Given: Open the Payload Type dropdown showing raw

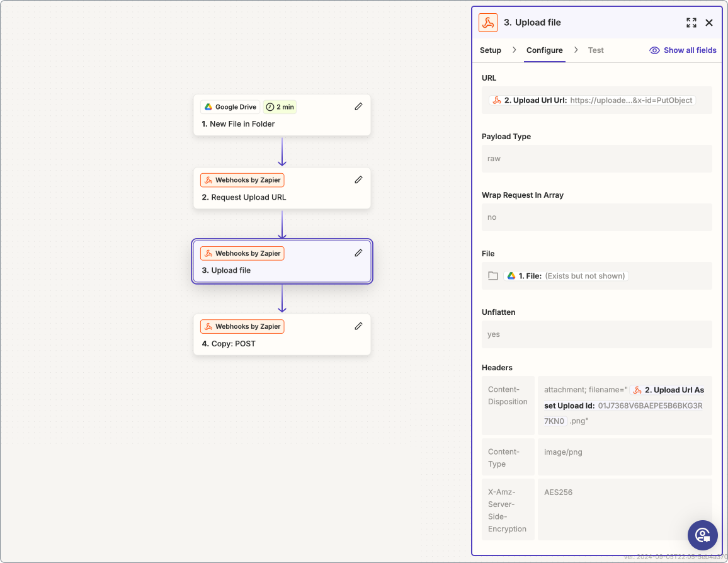Looking at the screenshot, I should coord(596,159).
